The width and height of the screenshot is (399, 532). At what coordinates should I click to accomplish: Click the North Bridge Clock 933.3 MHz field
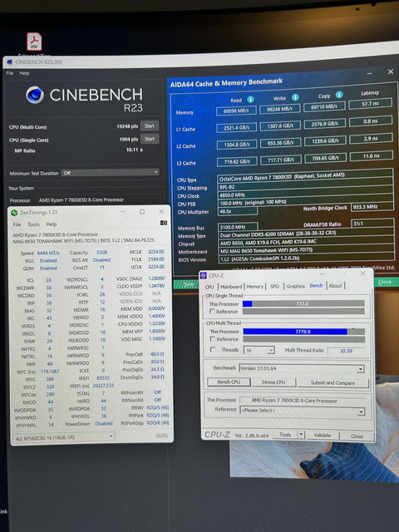tap(372, 206)
